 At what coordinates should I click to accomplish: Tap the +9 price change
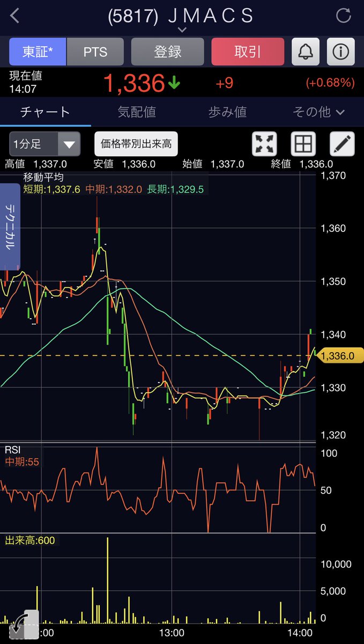[224, 83]
